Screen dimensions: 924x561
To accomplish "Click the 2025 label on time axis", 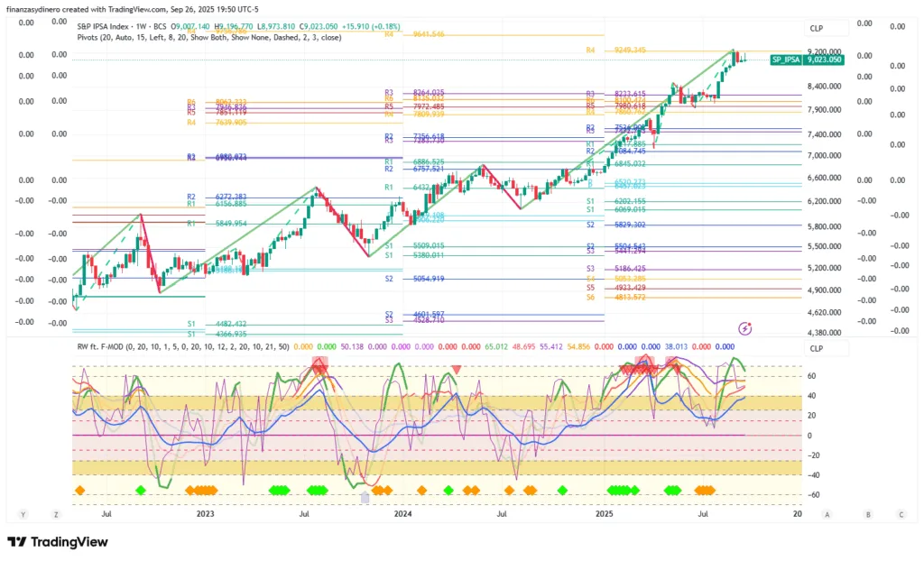I will tap(605, 514).
